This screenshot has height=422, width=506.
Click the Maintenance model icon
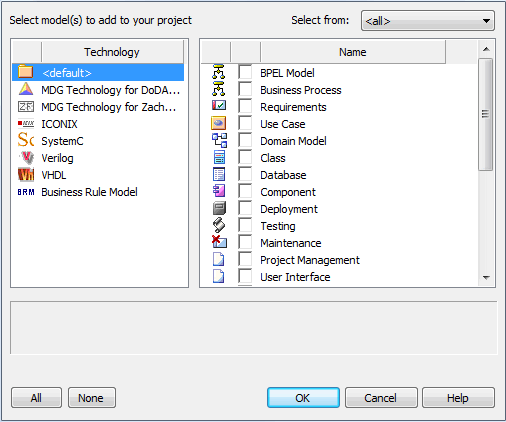point(219,242)
